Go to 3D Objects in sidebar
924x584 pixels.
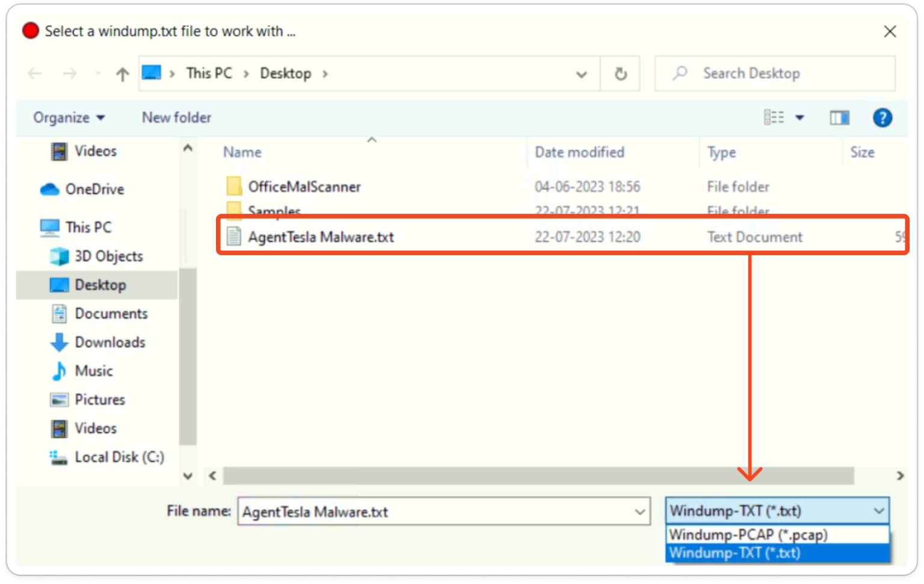pyautogui.click(x=108, y=256)
